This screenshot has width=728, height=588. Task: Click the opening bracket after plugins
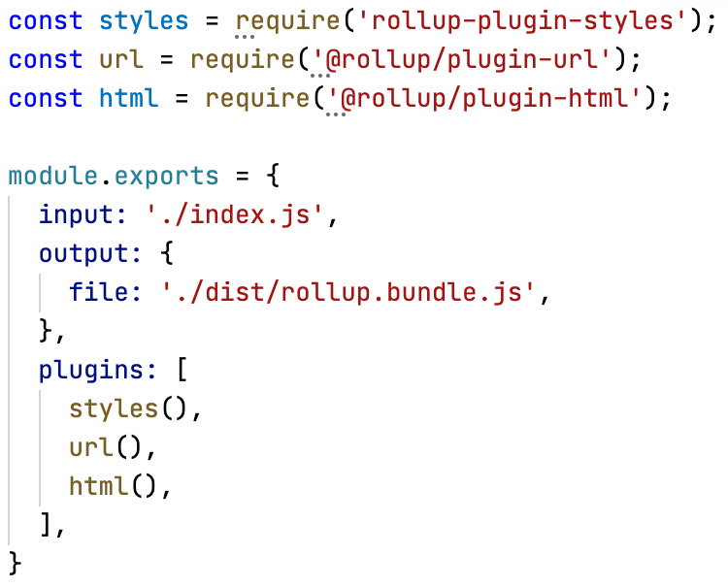click(182, 371)
